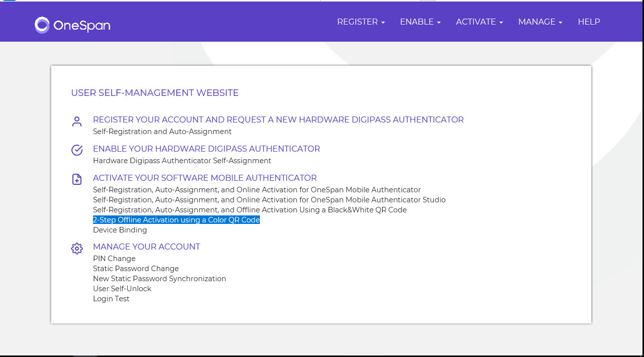Open Offline Activation Using a Black&White QR Code
This screenshot has height=357, width=644.
coord(250,210)
